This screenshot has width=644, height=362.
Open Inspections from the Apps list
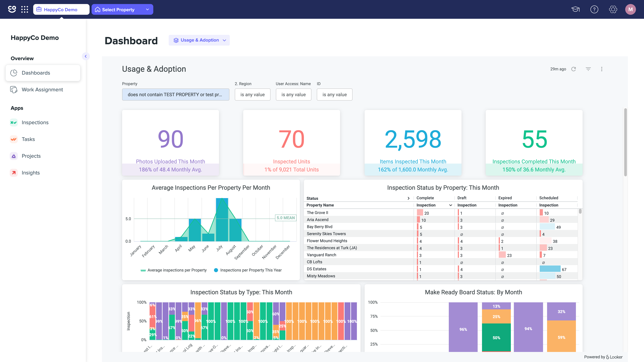pos(35,122)
